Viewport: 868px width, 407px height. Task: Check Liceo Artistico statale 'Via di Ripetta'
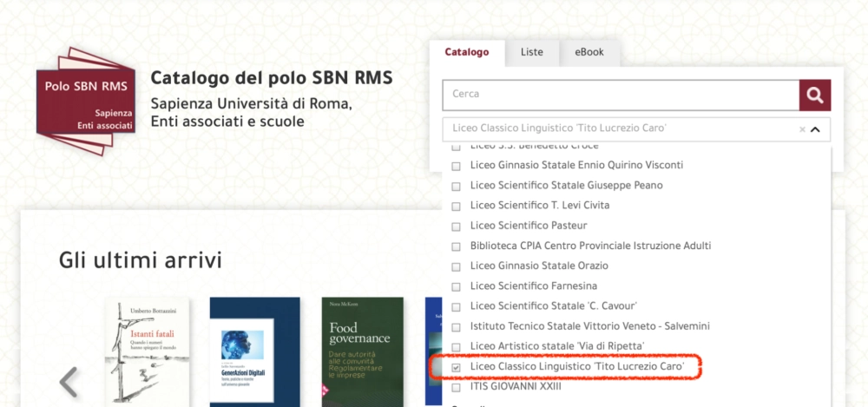coord(457,346)
